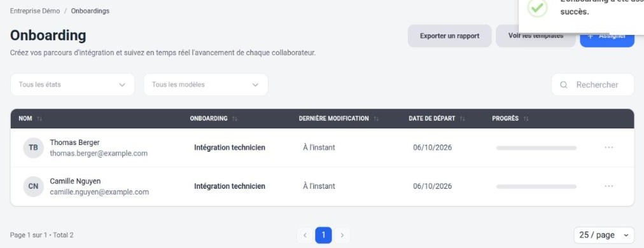Open the 'Tous les modèles' filter dropdown
This screenshot has width=644, height=248.
tap(206, 85)
